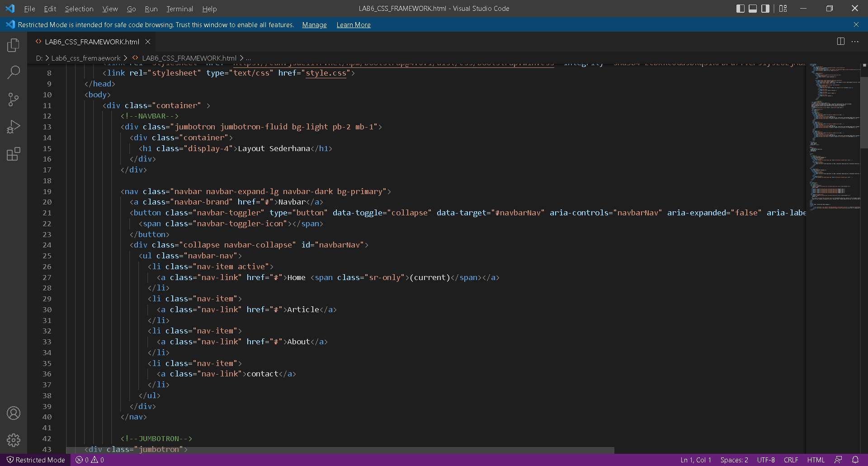Open the Accounts menu in activity bar
The image size is (868, 466).
13,413
